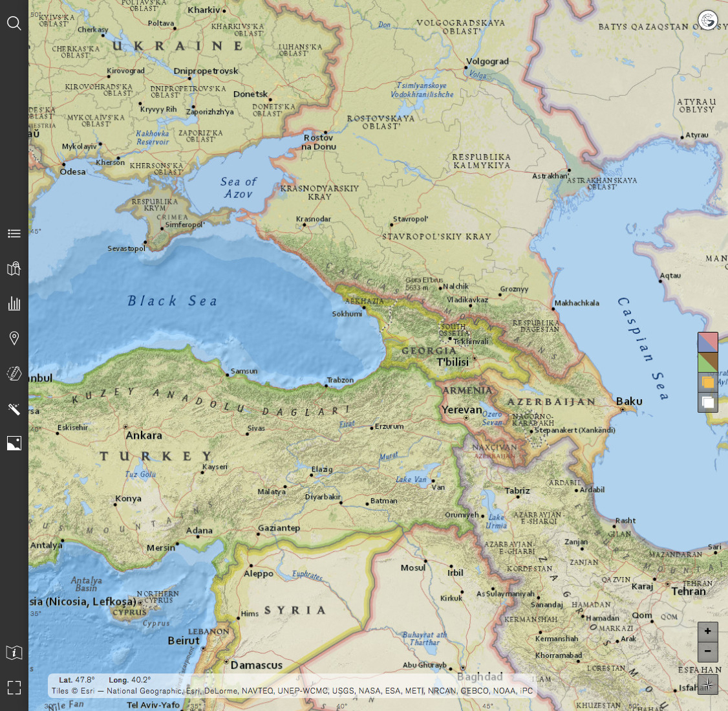This screenshot has height=711, width=728.
Task: Click the folded map with globe icon
Action: (x=14, y=268)
